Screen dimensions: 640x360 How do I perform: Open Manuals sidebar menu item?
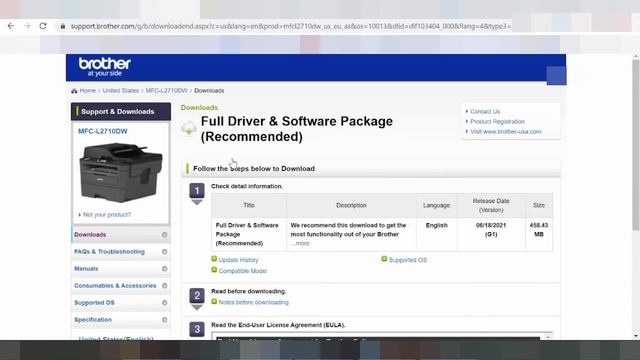coord(121,269)
